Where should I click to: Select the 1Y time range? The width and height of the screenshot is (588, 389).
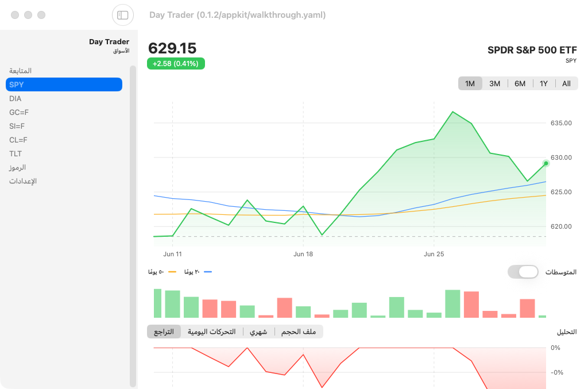(544, 84)
